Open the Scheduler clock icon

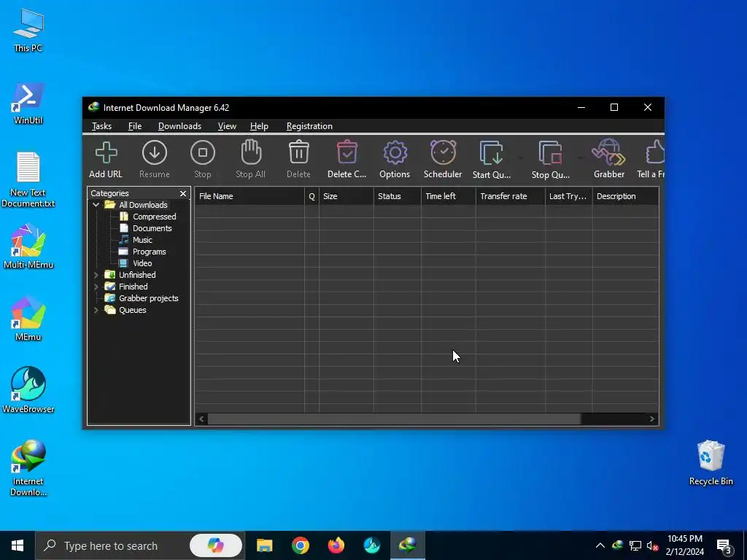click(443, 152)
